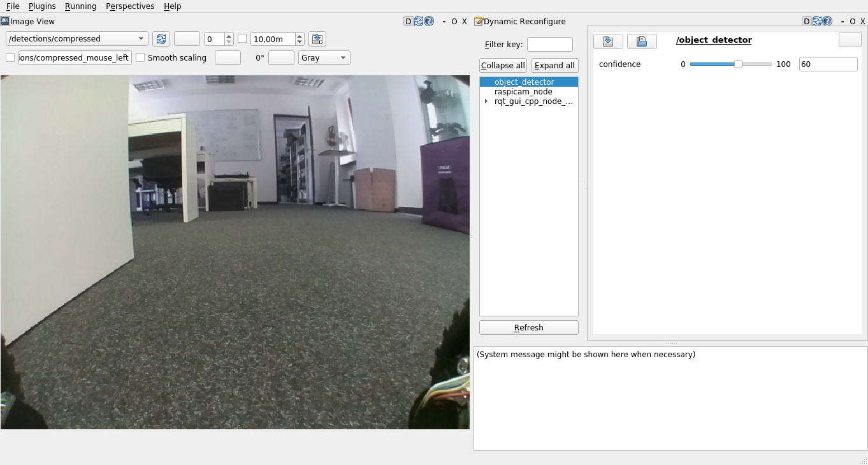This screenshot has width=868, height=465.
Task: Refresh the image topic list
Action: pyautogui.click(x=161, y=38)
